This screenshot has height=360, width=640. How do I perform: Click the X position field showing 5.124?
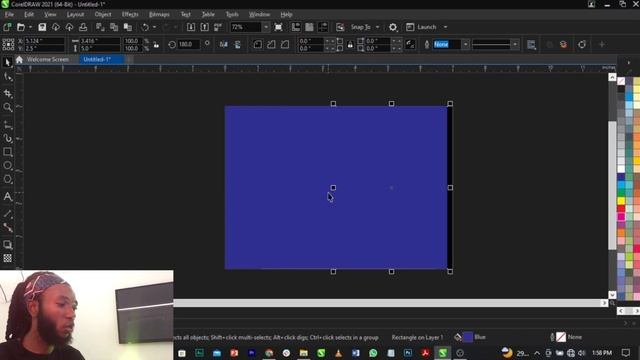coord(44,41)
